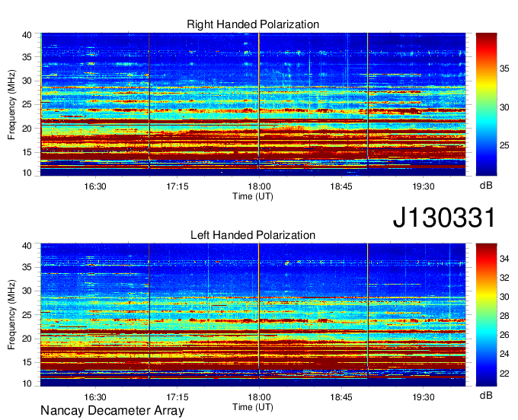Click the top plot Frequency (MHz) axis label
Image resolution: width=518 pixels, height=420 pixels.
[11, 104]
